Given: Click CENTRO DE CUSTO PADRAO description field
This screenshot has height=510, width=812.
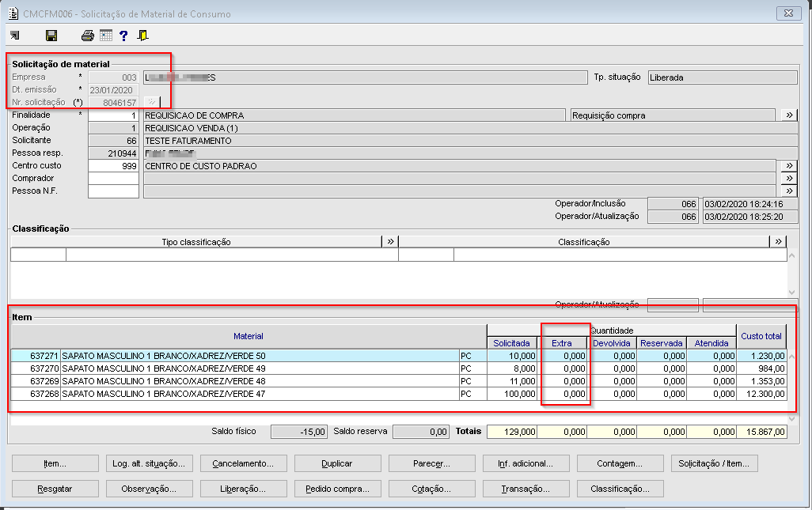Looking at the screenshot, I should tap(459, 165).
